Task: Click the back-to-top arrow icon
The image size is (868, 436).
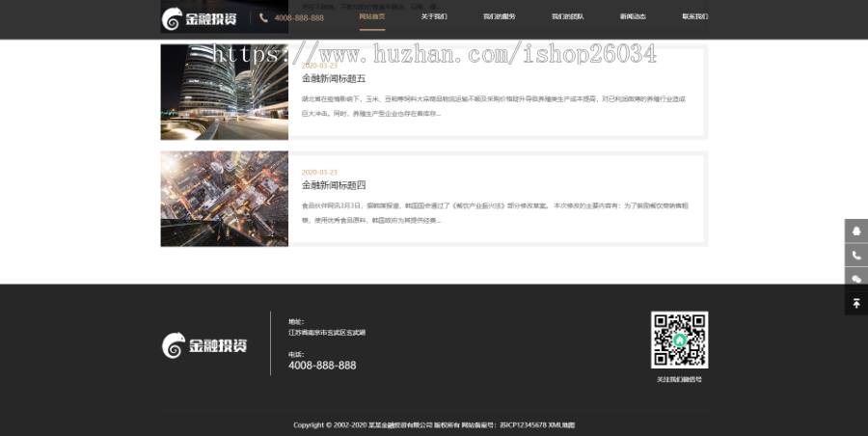Action: point(855,303)
